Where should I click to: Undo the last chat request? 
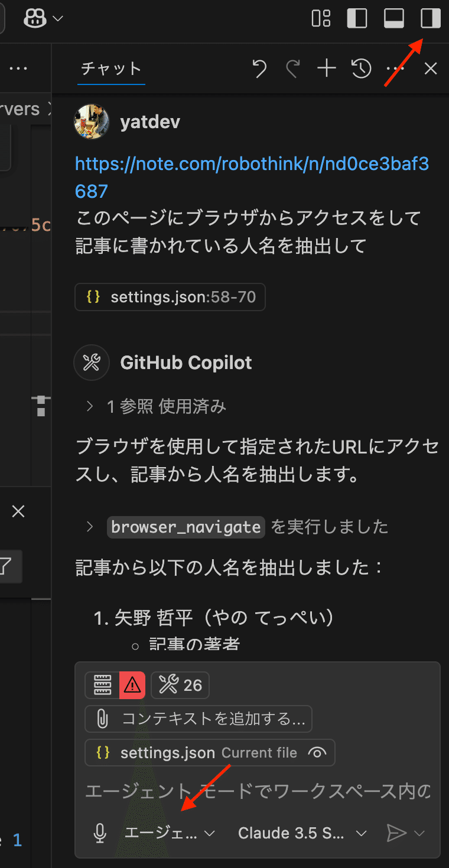click(x=258, y=68)
